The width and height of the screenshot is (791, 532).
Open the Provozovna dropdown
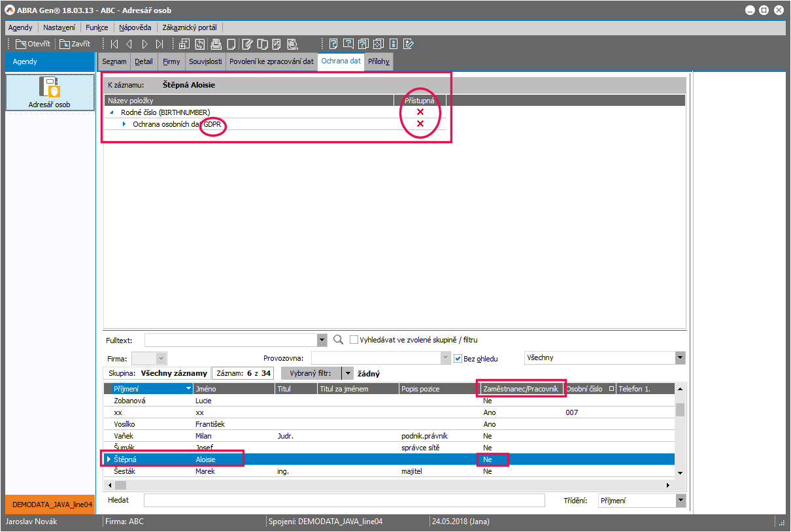pos(446,358)
